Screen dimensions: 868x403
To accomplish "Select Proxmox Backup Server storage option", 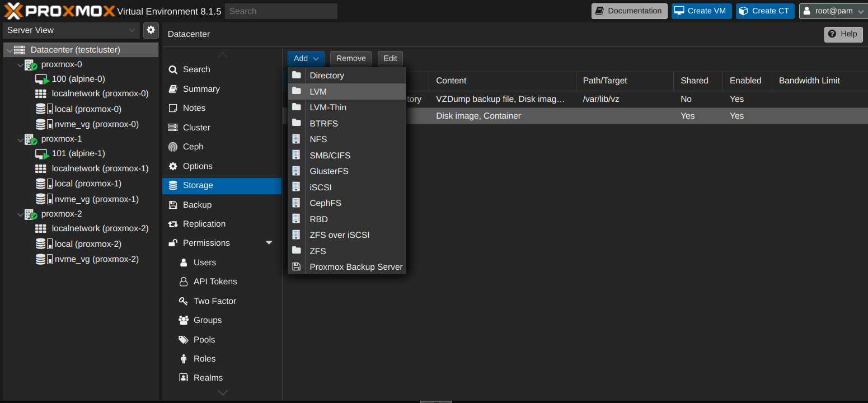I will tap(356, 267).
